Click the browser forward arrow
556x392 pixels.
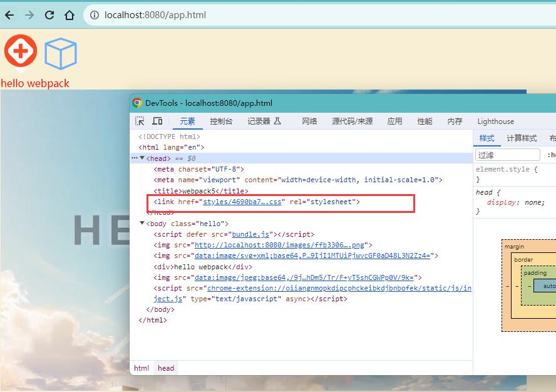pos(29,15)
